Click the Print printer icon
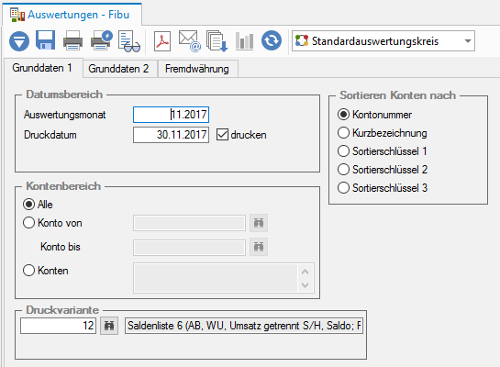 tap(73, 40)
